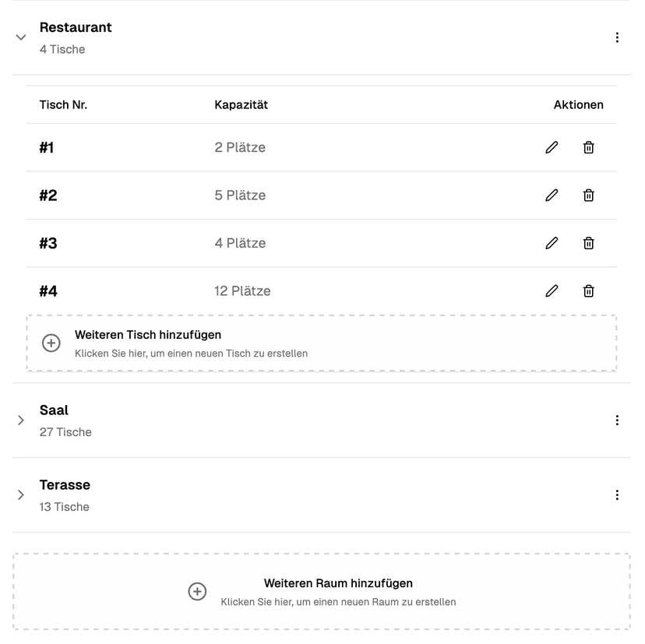Viewport: 645px width, 644px height.
Task: Expand the Saal room
Action: pyautogui.click(x=21, y=421)
